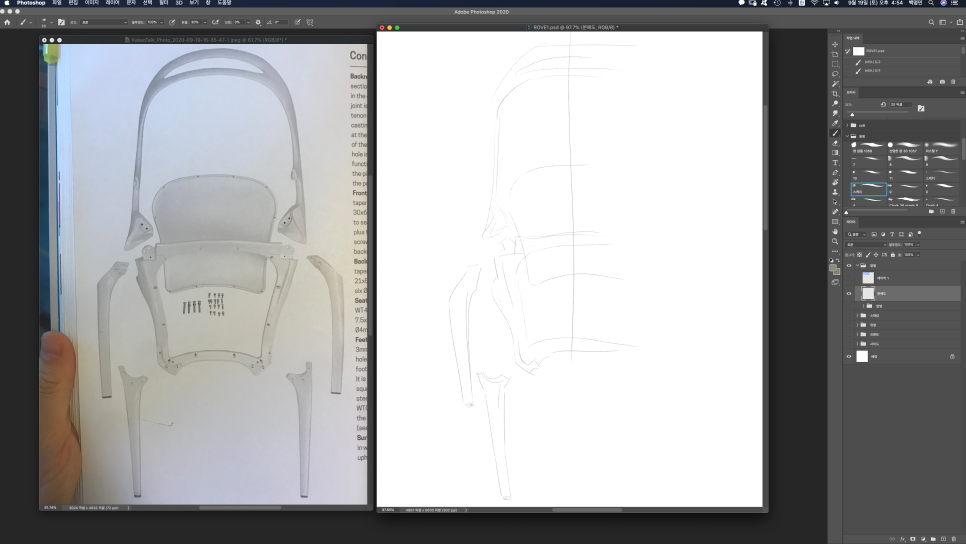Create new brush in Brushes panel
The height and width of the screenshot is (544, 966).
click(942, 211)
